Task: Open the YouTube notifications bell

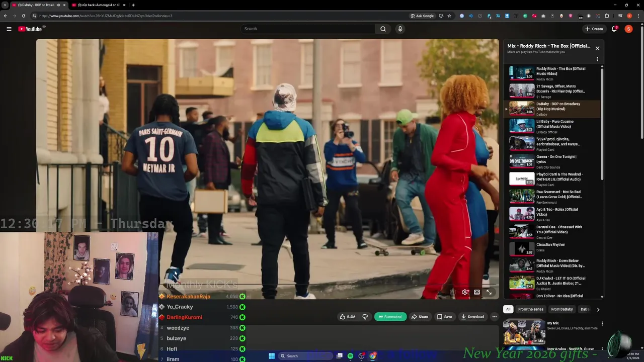Action: [614, 29]
